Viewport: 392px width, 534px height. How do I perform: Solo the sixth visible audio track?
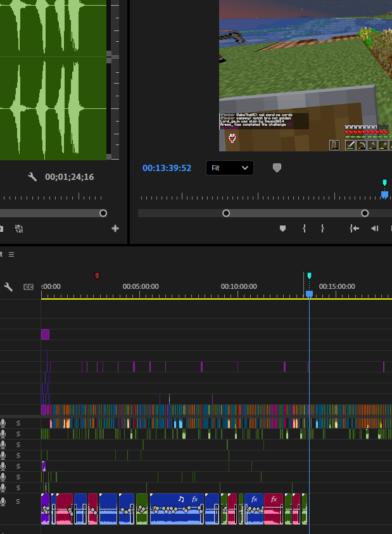coord(18,477)
